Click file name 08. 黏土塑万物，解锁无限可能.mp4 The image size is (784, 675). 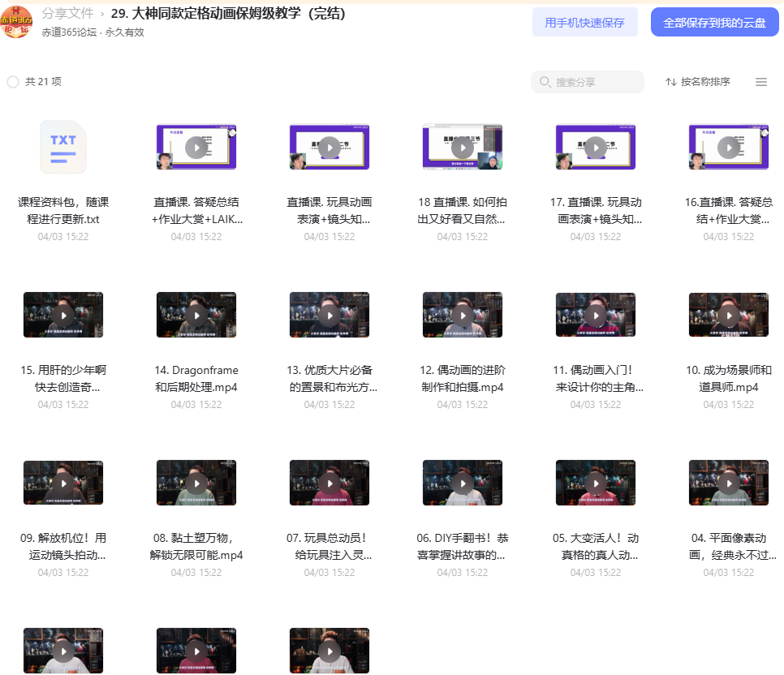coord(196,547)
